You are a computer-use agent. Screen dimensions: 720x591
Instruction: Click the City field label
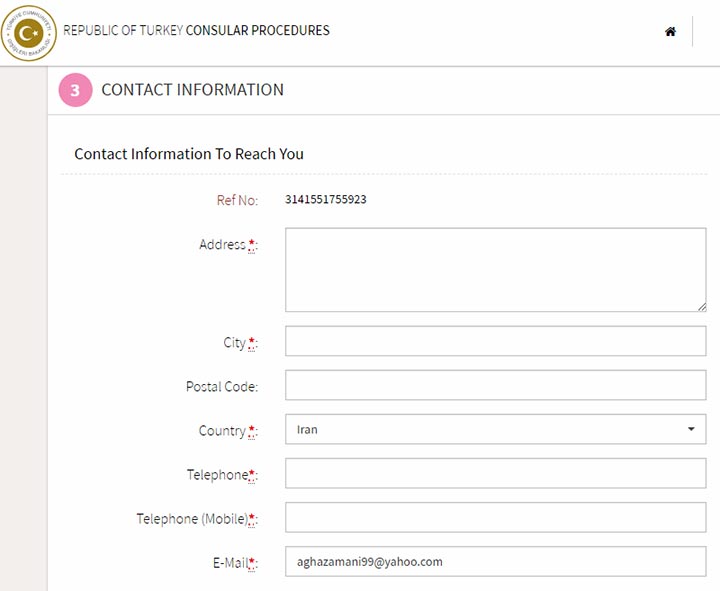pyautogui.click(x=235, y=343)
